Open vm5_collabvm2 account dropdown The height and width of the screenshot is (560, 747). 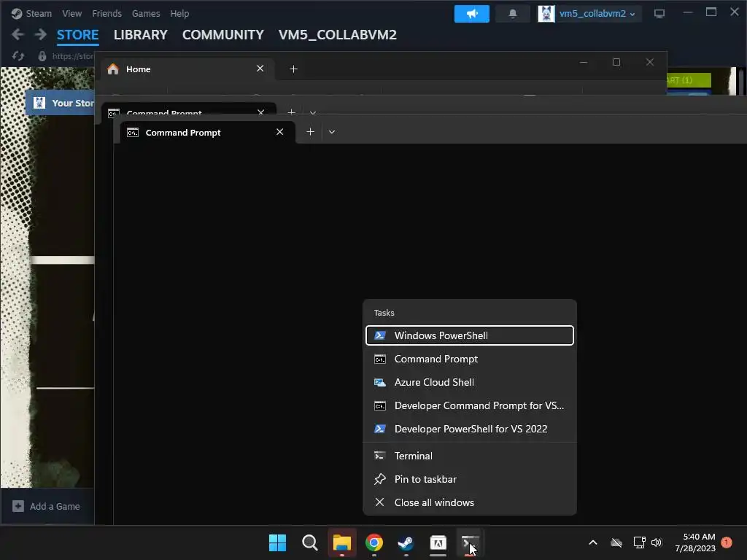[x=597, y=13]
